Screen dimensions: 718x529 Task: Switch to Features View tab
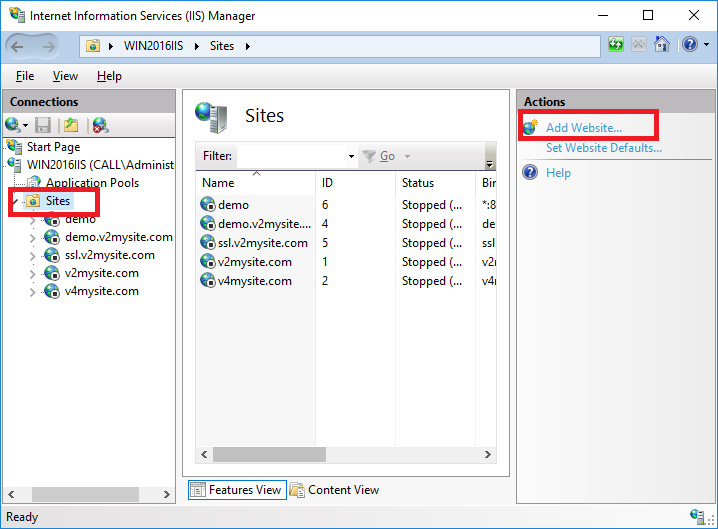tap(237, 490)
